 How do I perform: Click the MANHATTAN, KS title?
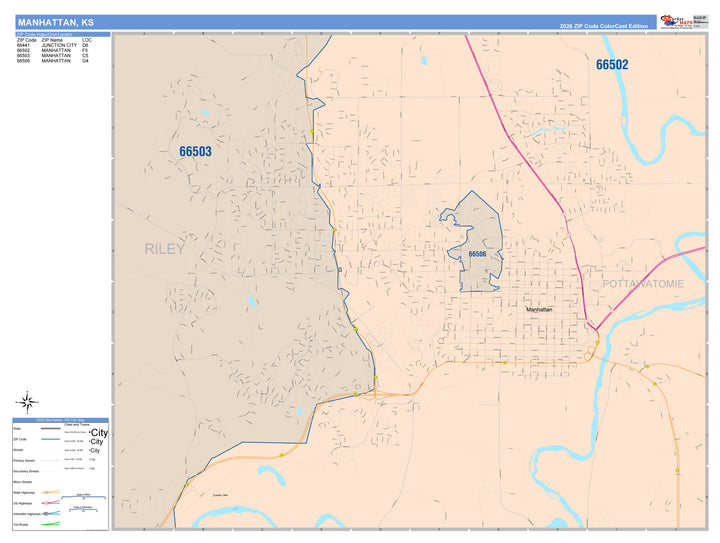(56, 22)
